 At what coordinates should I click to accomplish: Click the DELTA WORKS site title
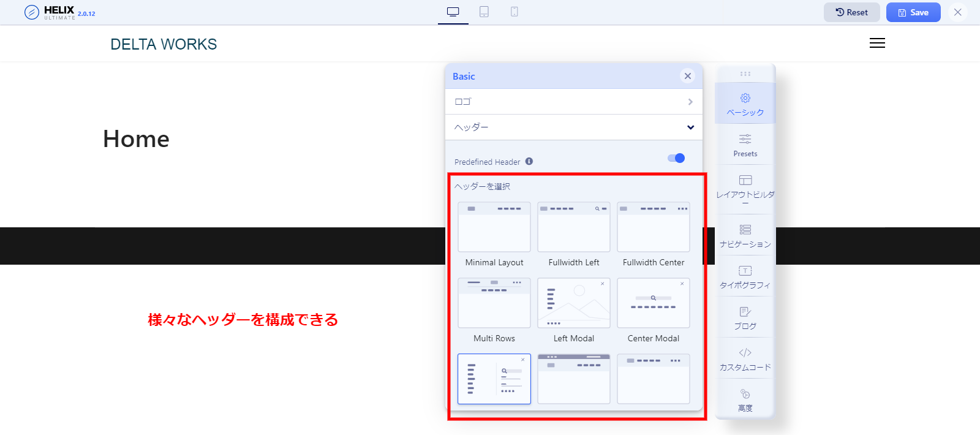pos(164,44)
